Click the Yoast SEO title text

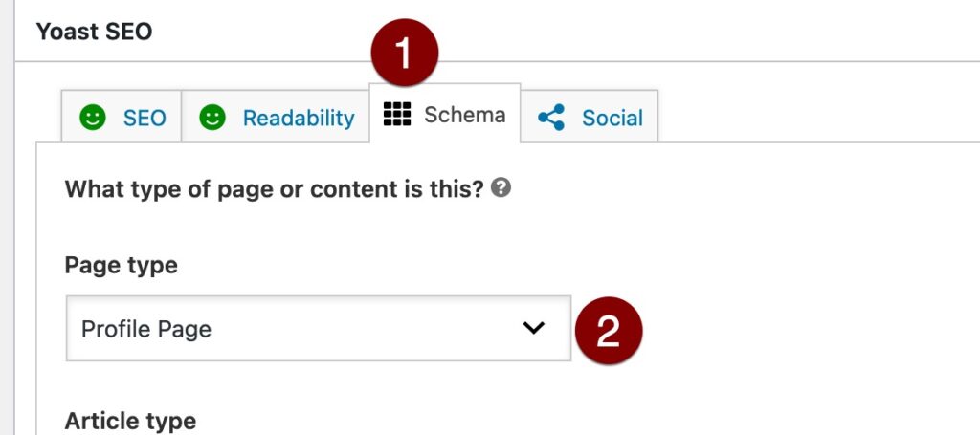coord(95,32)
